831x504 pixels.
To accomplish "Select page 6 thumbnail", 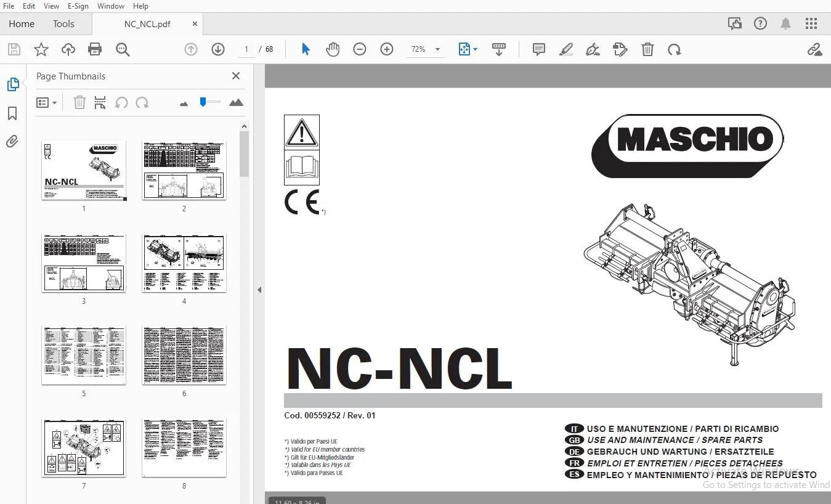I will pos(184,355).
